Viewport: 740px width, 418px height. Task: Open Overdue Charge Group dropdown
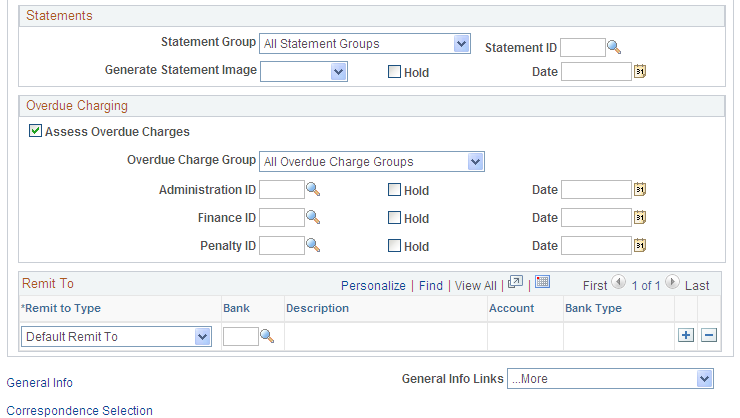click(372, 161)
